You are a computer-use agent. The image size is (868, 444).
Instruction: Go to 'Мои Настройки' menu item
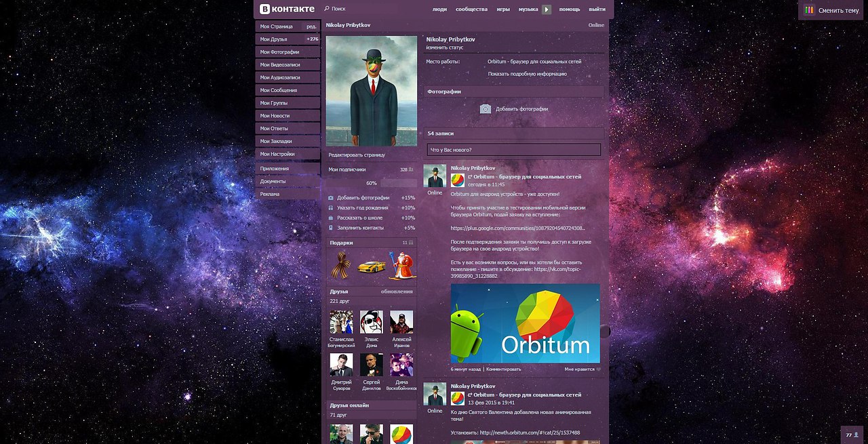pyautogui.click(x=277, y=154)
